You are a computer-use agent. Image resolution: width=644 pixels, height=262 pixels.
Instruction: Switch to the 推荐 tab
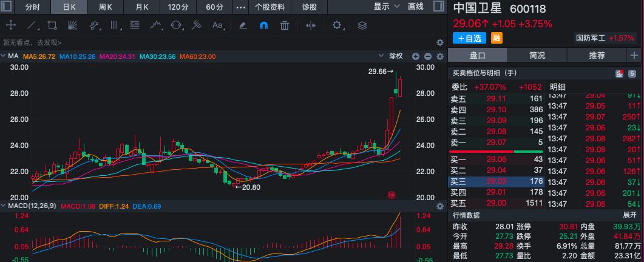597,55
